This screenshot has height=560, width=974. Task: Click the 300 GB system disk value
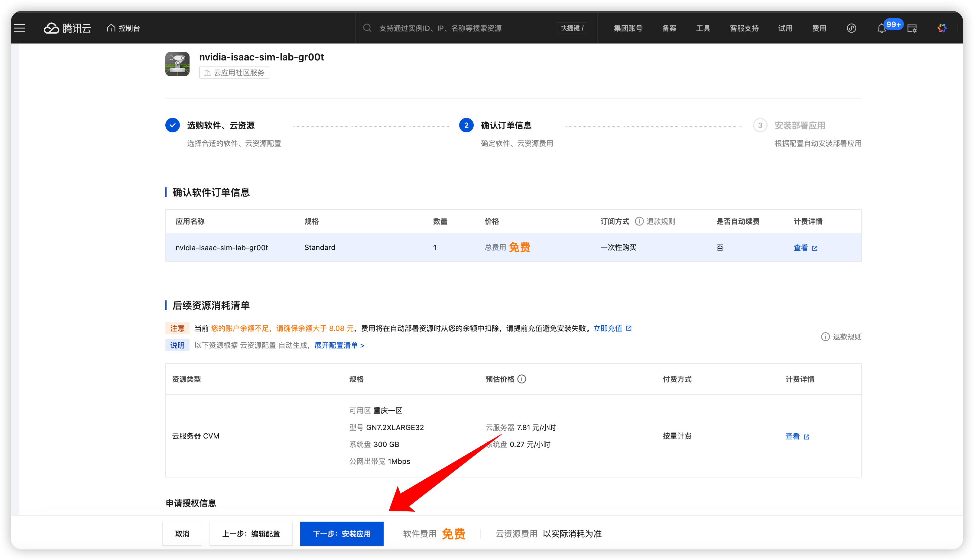click(386, 444)
